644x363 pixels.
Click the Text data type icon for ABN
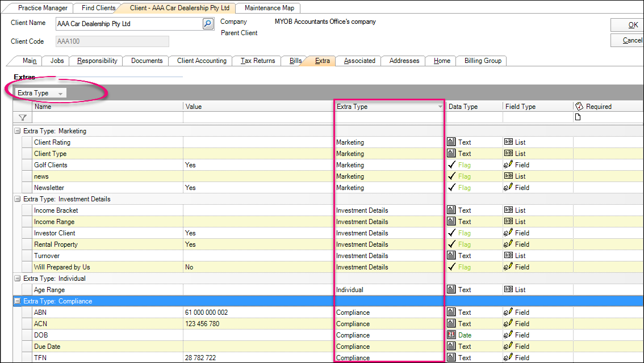(x=452, y=313)
